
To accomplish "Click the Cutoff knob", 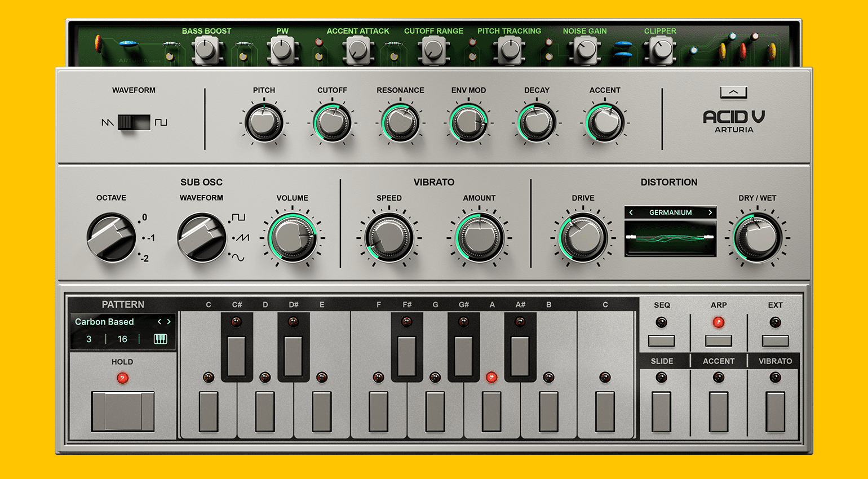I will click(x=332, y=122).
